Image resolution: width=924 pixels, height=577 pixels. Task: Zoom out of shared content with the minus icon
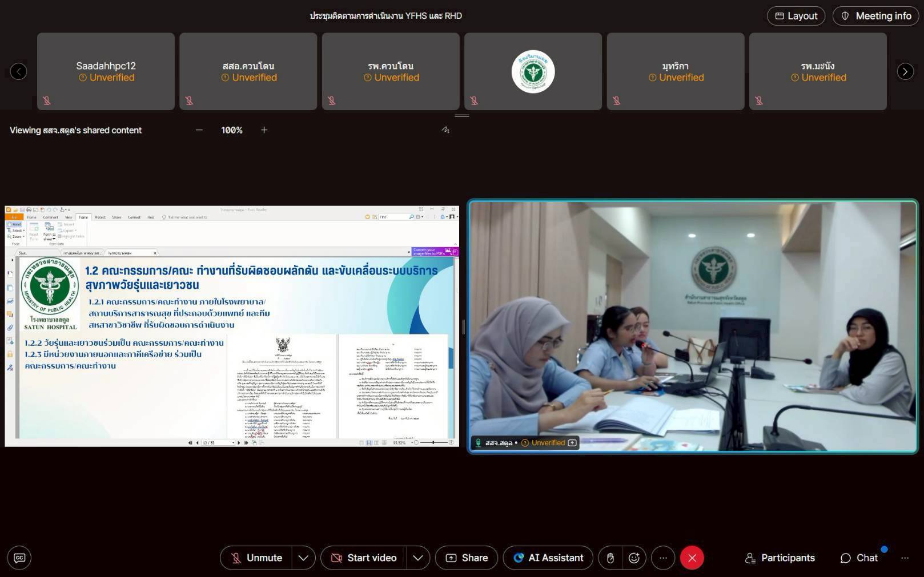click(x=199, y=130)
